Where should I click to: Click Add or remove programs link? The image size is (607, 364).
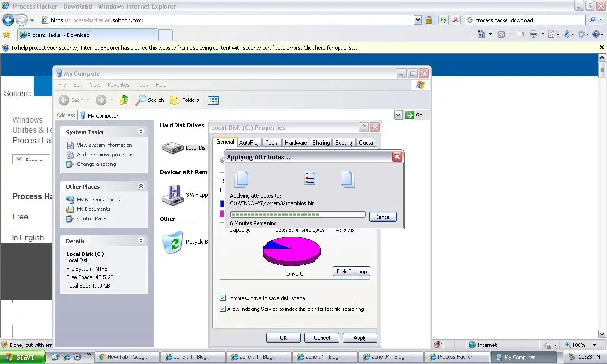[x=105, y=155]
